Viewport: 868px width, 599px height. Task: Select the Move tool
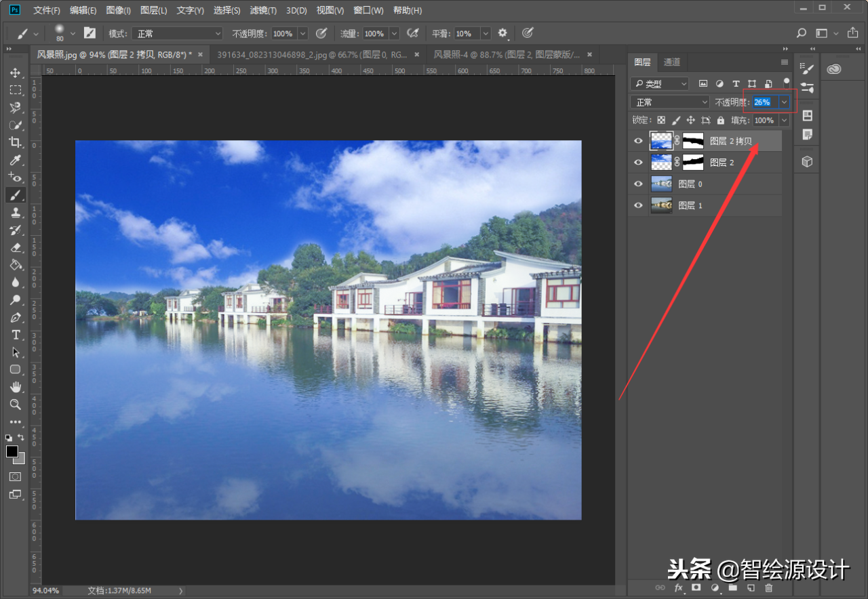15,73
